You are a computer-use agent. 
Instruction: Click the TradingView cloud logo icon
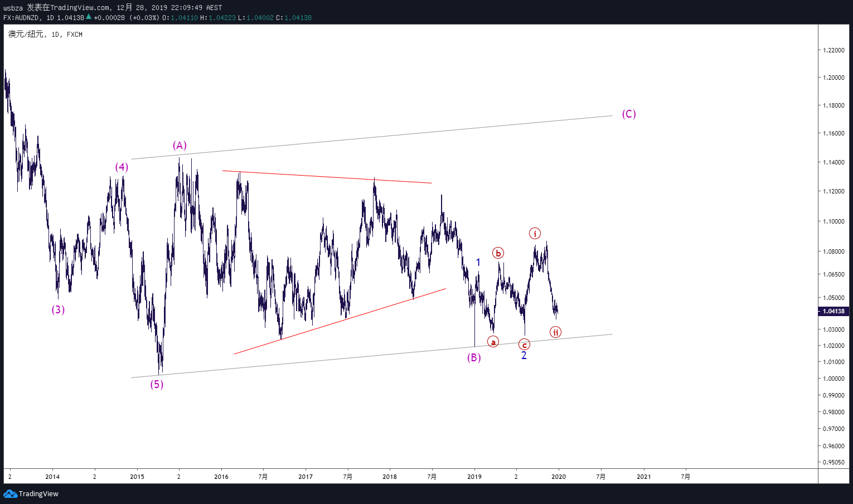click(x=10, y=493)
